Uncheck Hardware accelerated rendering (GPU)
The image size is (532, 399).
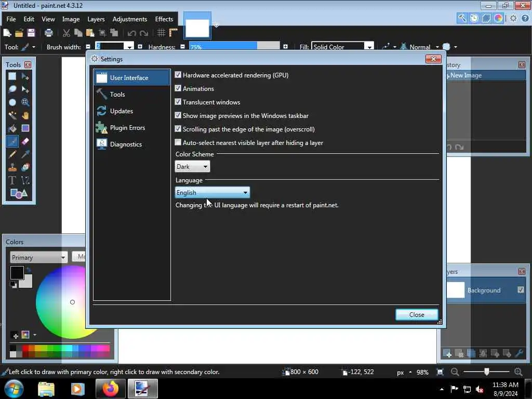(178, 75)
